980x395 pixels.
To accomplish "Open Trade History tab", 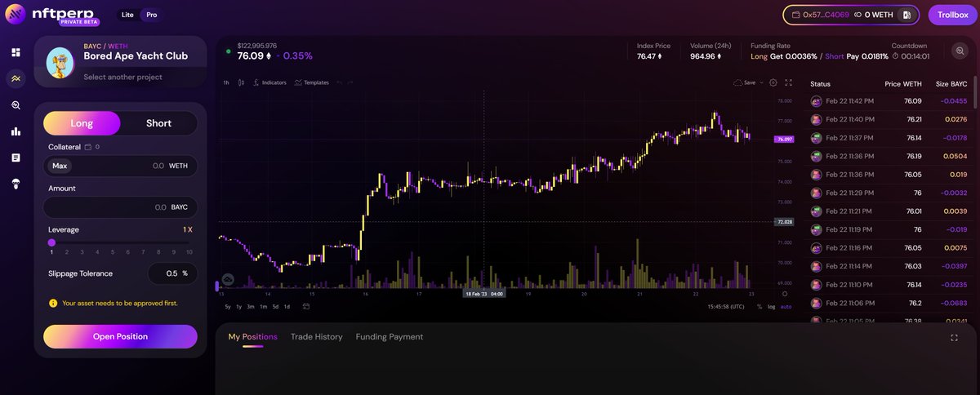I will pos(317,336).
